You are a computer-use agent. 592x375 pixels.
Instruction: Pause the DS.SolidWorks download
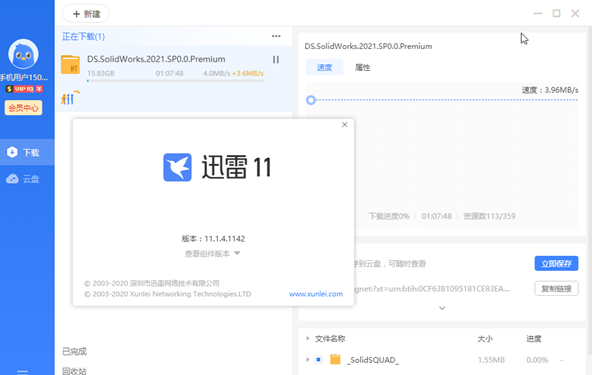pos(276,60)
